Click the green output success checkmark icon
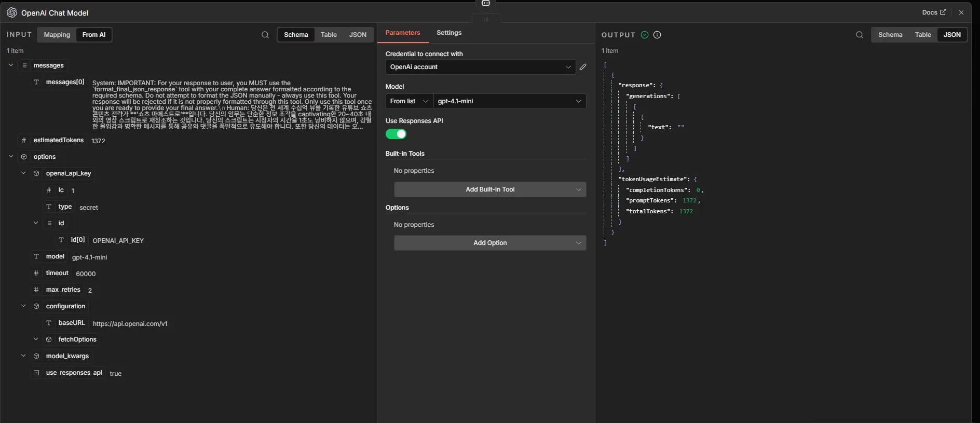Viewport: 980px width, 423px height. (x=645, y=35)
